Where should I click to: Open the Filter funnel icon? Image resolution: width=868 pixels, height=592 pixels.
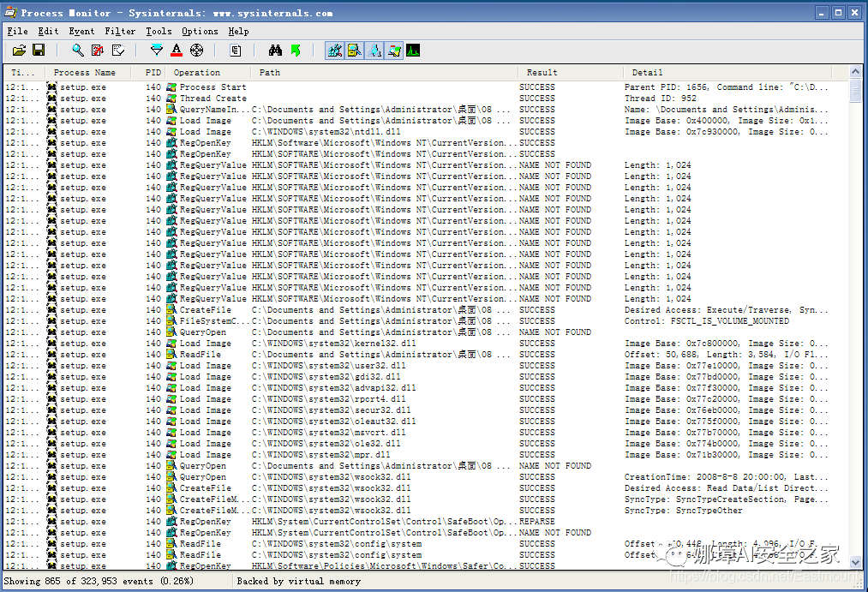pyautogui.click(x=157, y=51)
